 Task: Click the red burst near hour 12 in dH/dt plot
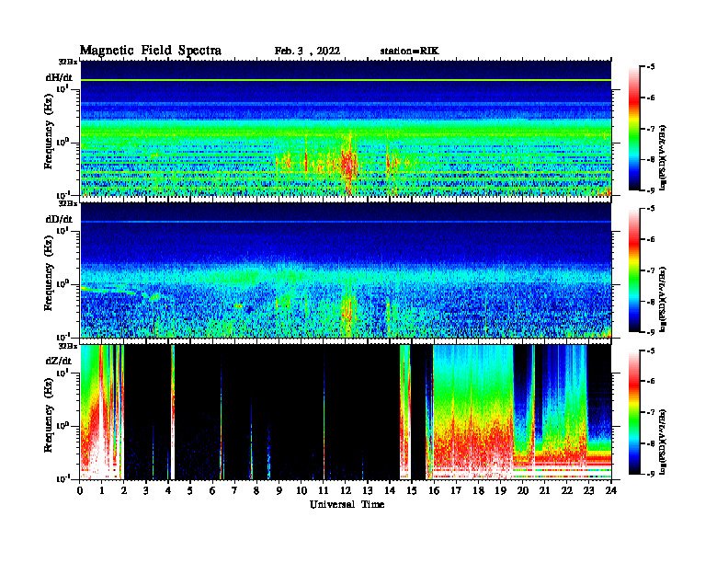pyautogui.click(x=347, y=163)
